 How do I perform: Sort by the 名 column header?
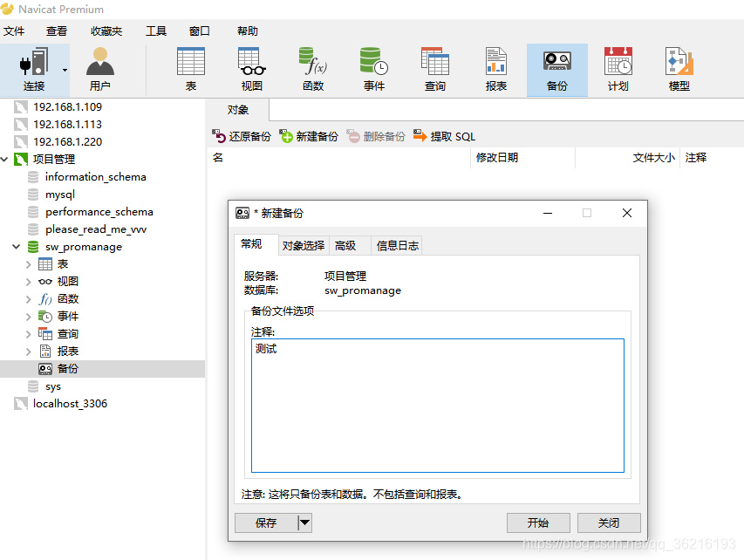coord(338,158)
